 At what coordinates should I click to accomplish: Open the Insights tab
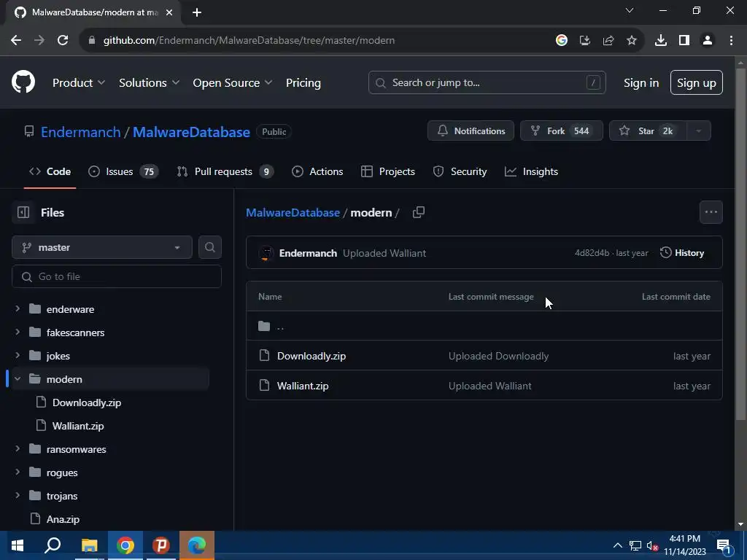click(x=531, y=171)
